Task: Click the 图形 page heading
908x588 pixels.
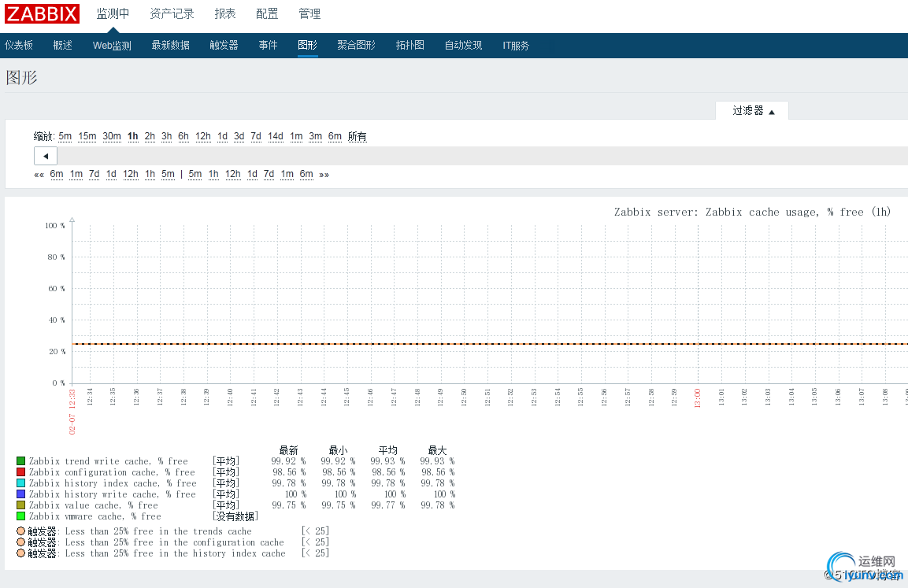Action: point(21,78)
